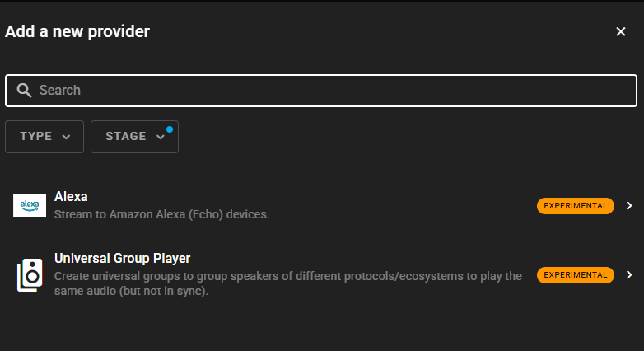Click the EXPERIMENTAL badge for Alexa
The height and width of the screenshot is (351, 644).
click(576, 206)
